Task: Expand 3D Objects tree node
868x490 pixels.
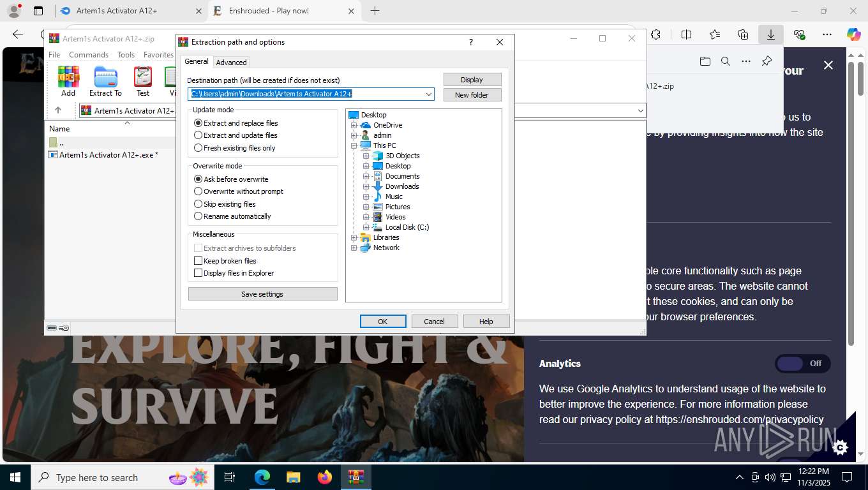Action: point(366,156)
